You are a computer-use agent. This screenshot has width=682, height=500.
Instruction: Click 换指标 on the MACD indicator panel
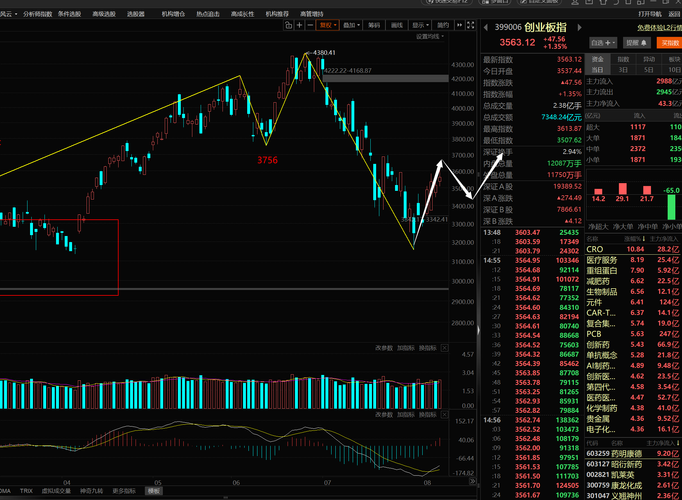[428, 415]
